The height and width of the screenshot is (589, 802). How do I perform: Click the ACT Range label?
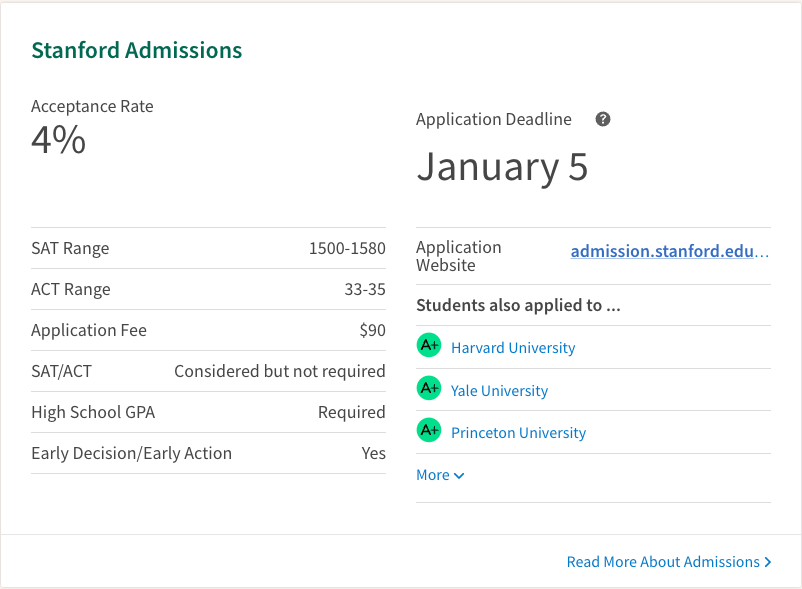(71, 289)
